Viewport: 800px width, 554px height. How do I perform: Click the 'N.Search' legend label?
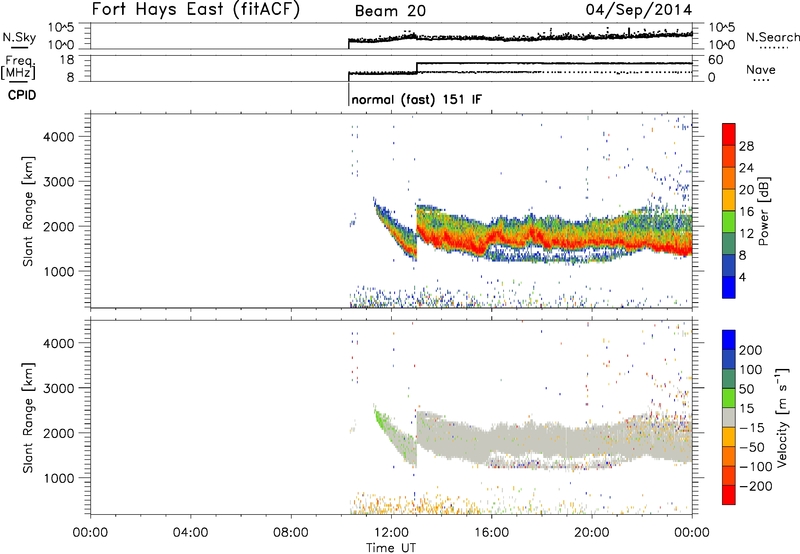[772, 37]
